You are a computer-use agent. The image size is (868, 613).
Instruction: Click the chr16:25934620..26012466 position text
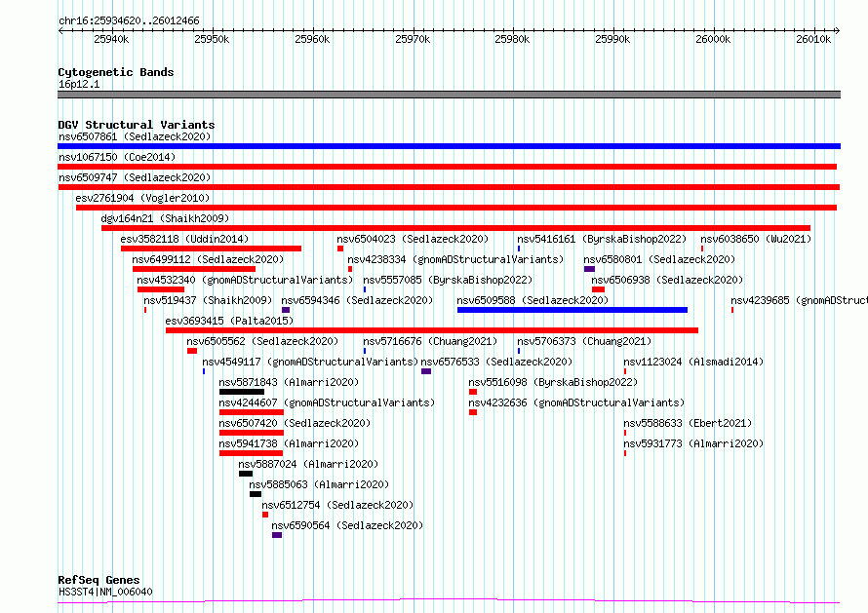pos(129,21)
